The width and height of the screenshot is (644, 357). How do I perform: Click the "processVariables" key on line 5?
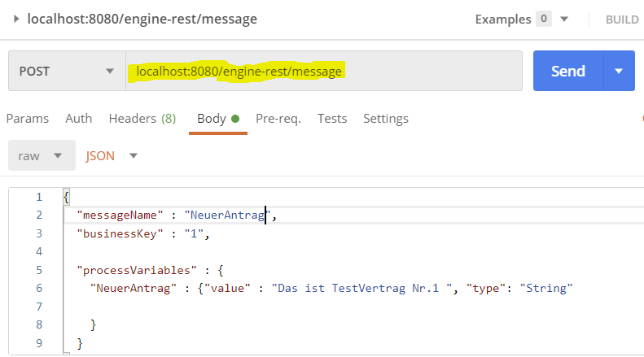(137, 271)
